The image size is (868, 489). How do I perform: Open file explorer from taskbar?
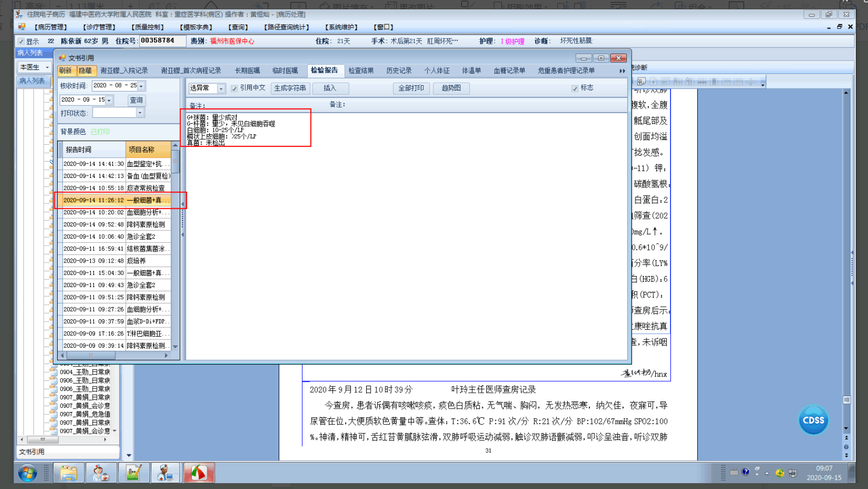point(69,473)
